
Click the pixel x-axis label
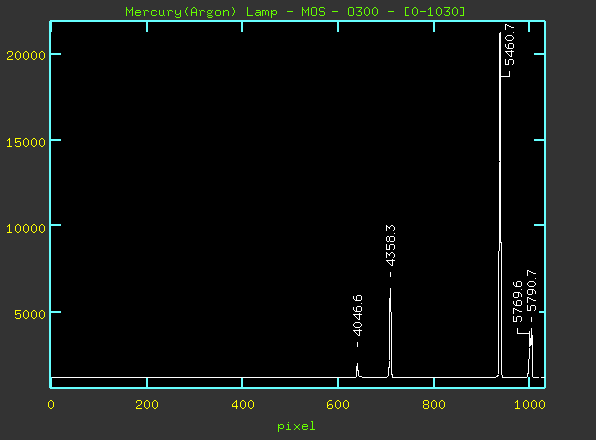pos(296,426)
